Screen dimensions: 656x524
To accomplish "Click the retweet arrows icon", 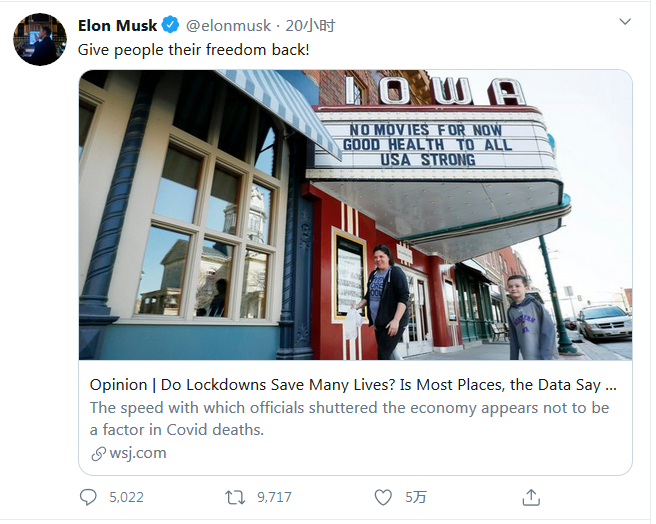I will (x=235, y=497).
